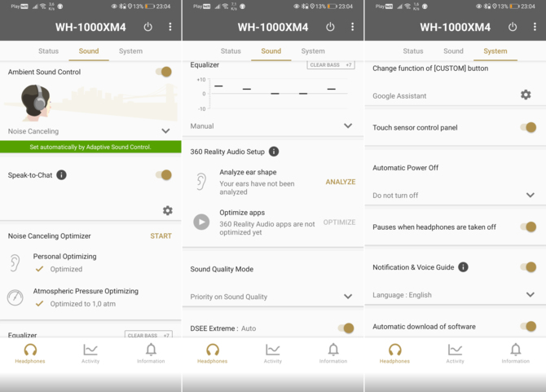
Task: Tap green Adaptive Sound Control banner
Action: (x=90, y=147)
